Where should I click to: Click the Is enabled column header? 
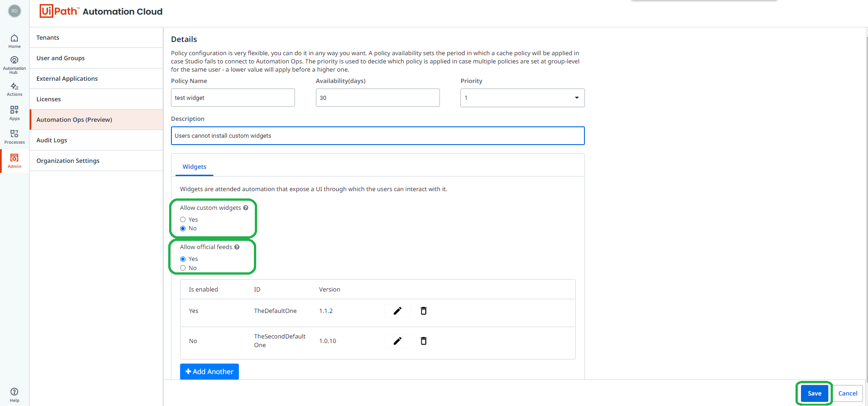point(203,289)
